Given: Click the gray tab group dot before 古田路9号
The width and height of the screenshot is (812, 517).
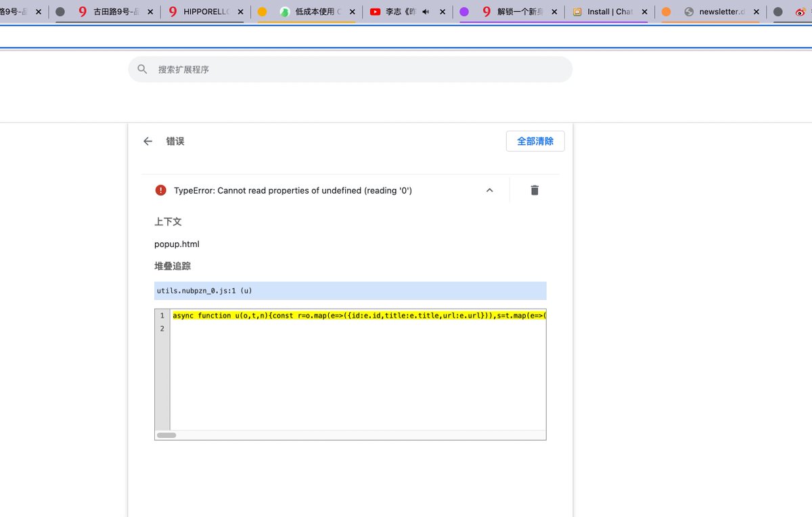Looking at the screenshot, I should pos(60,12).
